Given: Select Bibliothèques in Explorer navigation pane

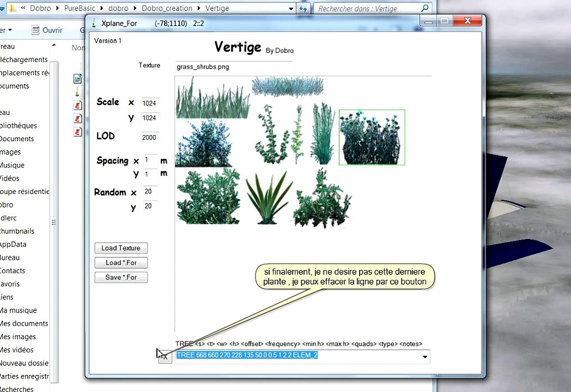Looking at the screenshot, I should (19, 126).
